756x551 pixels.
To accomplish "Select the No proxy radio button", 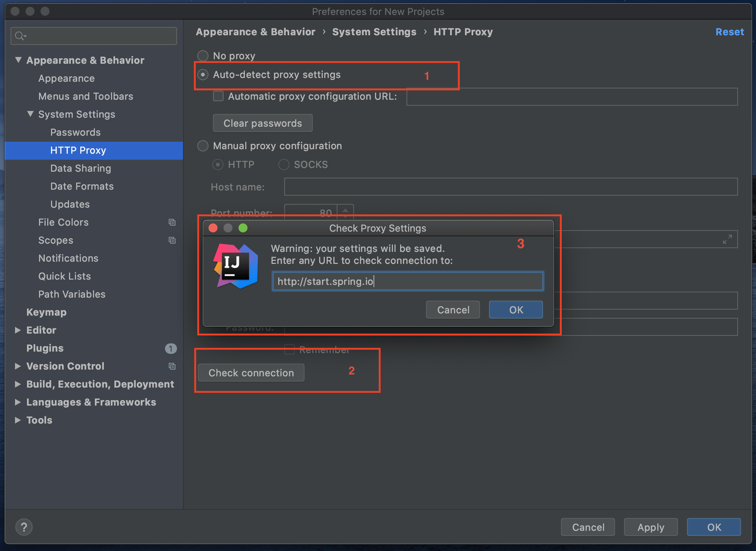I will coord(203,56).
